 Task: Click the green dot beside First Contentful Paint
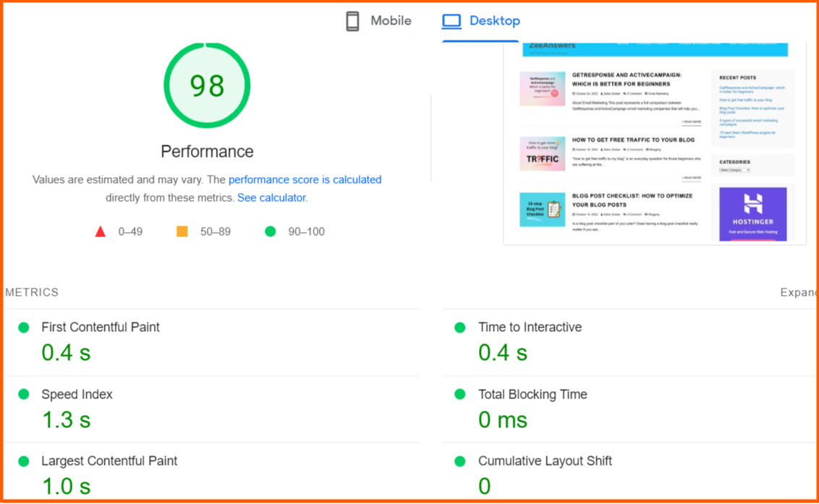coord(24,327)
